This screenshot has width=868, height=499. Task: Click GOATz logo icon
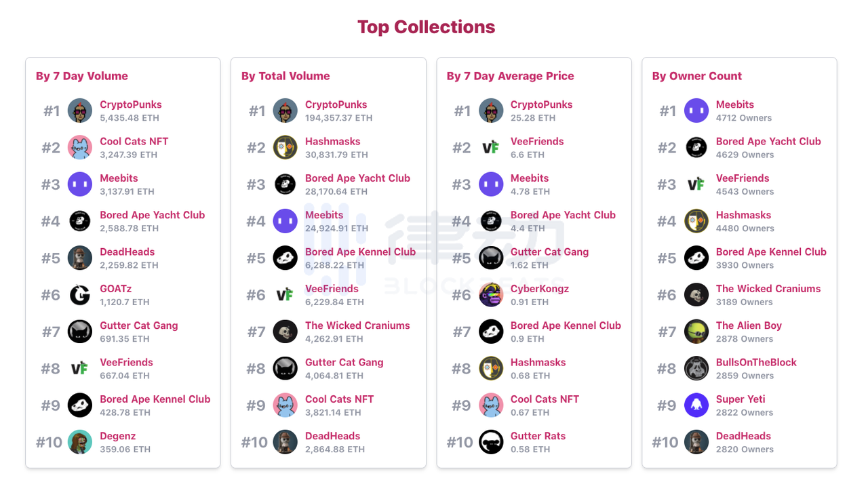pos(80,295)
